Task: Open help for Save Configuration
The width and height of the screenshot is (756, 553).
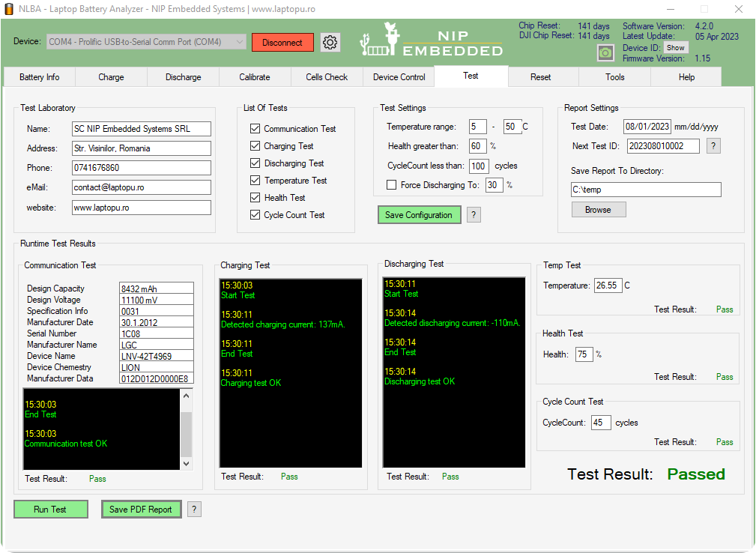Action: coord(474,215)
